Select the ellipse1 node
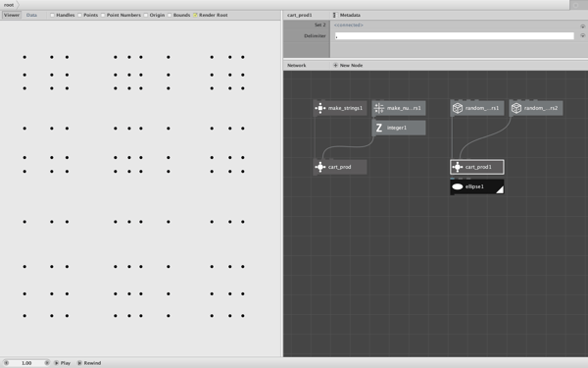588x368 pixels. click(x=477, y=186)
